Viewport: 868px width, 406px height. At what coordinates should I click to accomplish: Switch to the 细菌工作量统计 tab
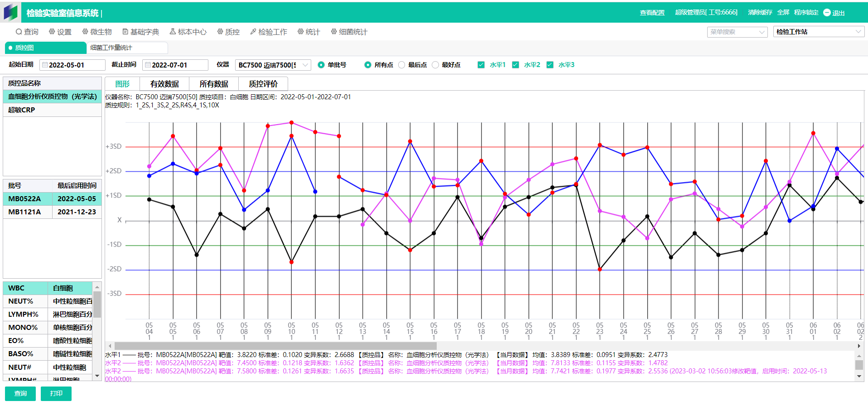(x=127, y=48)
